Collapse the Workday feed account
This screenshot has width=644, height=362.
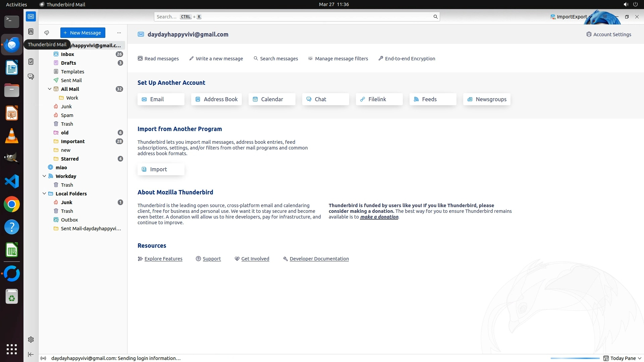point(44,176)
